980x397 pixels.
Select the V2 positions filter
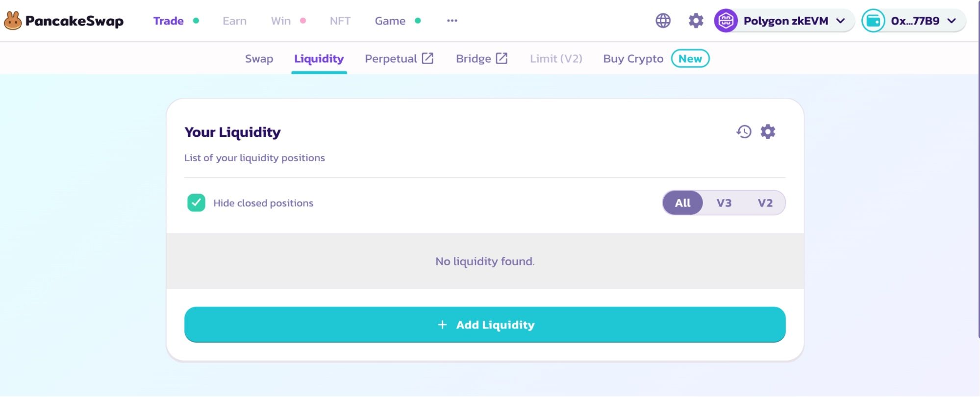(765, 203)
